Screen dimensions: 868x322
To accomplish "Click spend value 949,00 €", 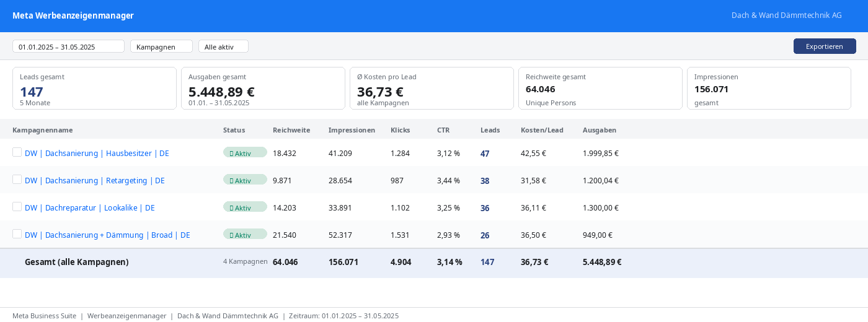I will (x=598, y=235).
